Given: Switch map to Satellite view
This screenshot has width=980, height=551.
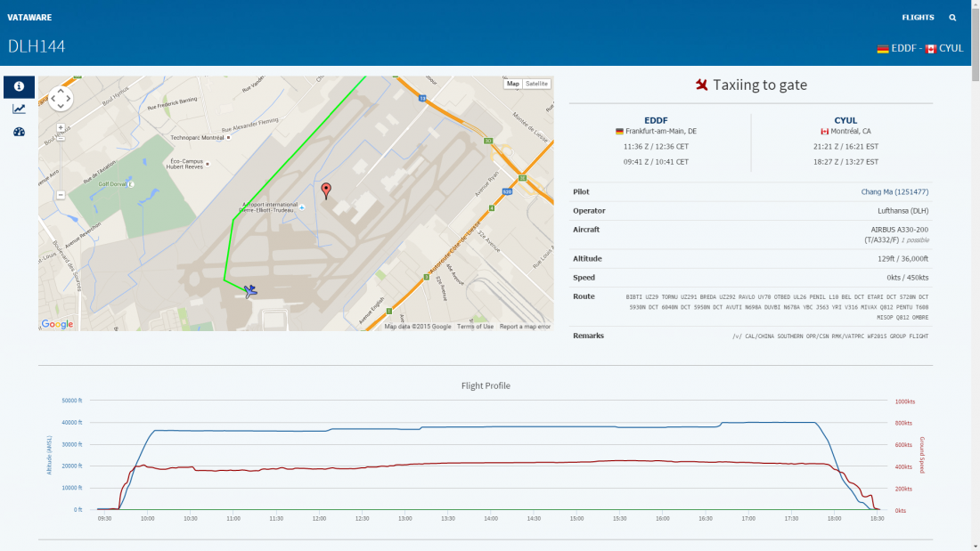Looking at the screenshot, I should 536,84.
